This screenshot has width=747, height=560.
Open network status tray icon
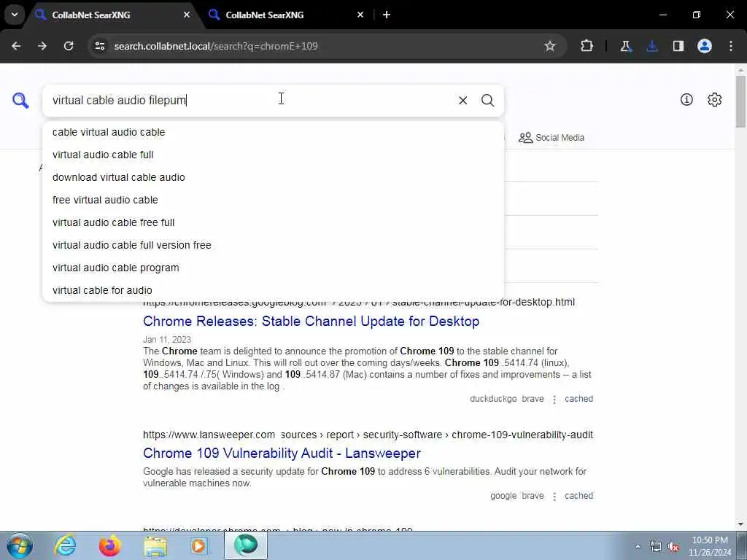656,547
